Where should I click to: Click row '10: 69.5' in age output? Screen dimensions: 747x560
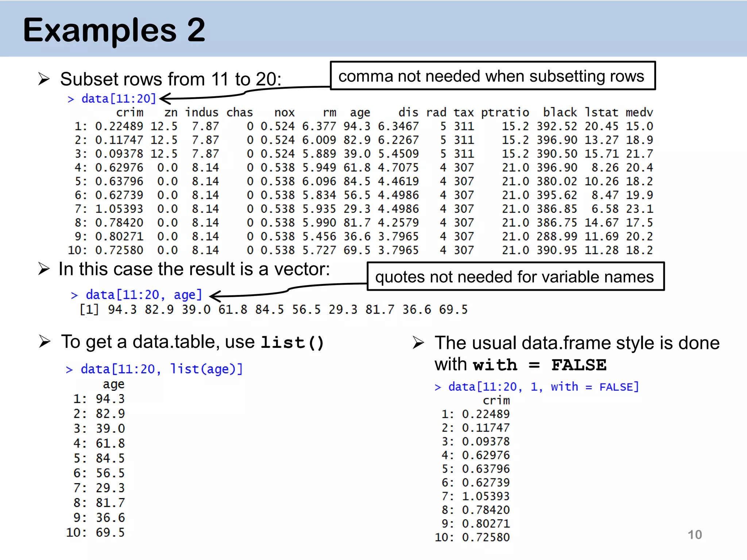[x=96, y=533]
